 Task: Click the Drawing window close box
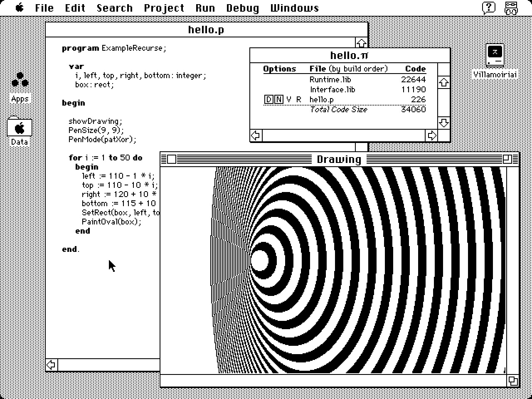172,159
